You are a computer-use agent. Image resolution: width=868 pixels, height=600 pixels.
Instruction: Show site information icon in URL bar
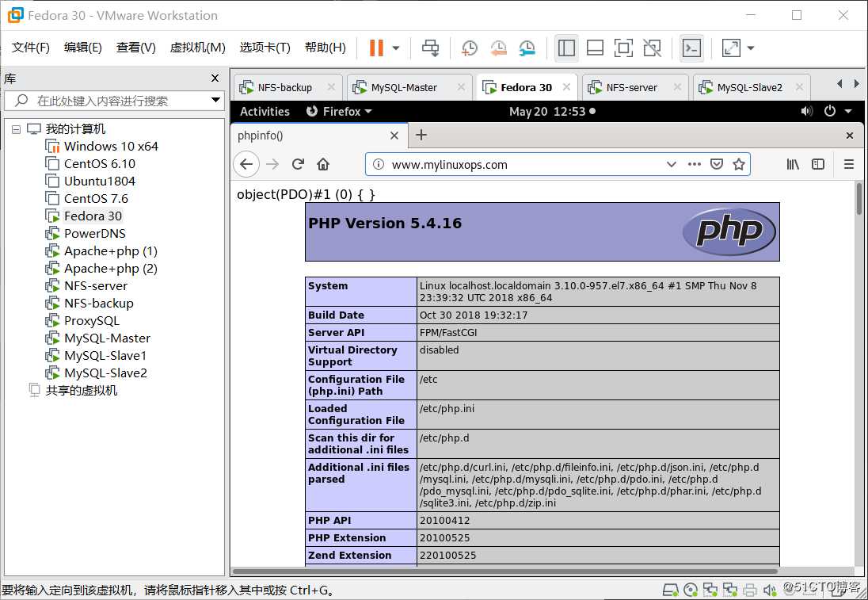(x=378, y=165)
